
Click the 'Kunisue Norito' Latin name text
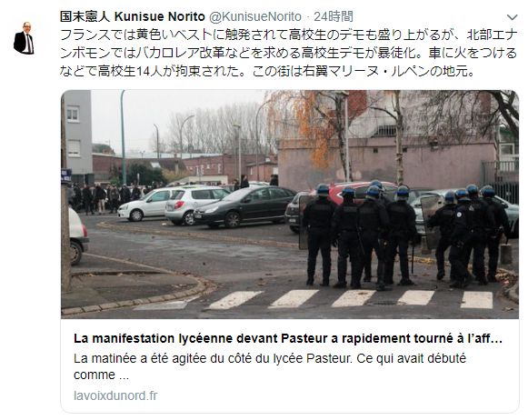[160, 16]
